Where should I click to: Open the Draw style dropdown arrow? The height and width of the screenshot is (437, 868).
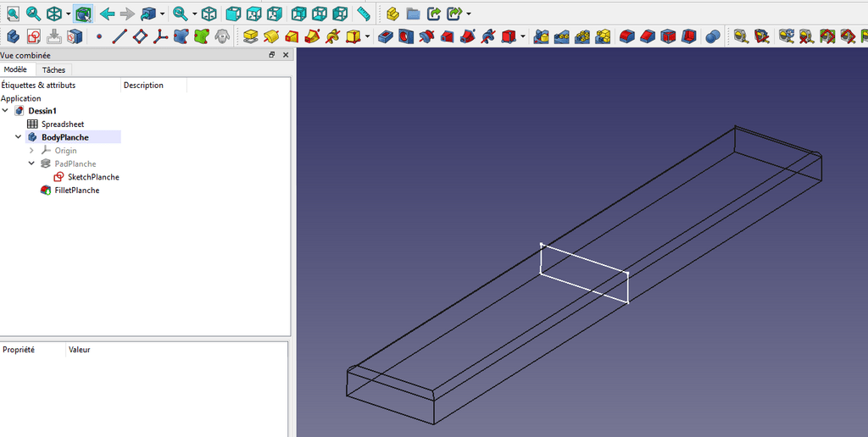point(68,14)
